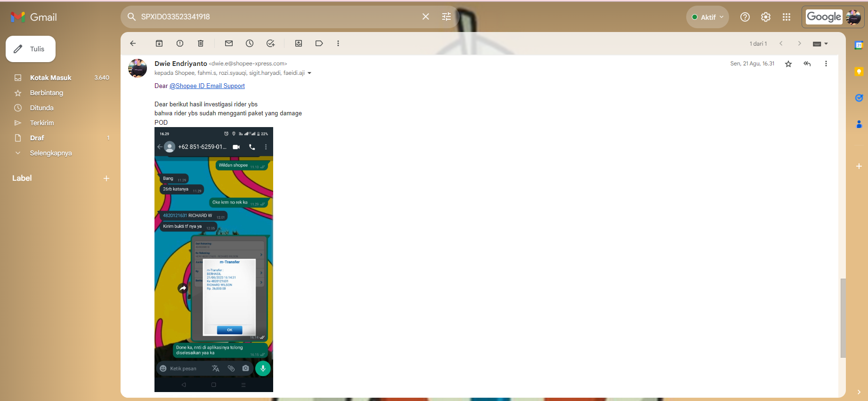Image resolution: width=868 pixels, height=401 pixels.
Task: Open the WhatsApp screenshot image attachment
Action: pos(214,259)
